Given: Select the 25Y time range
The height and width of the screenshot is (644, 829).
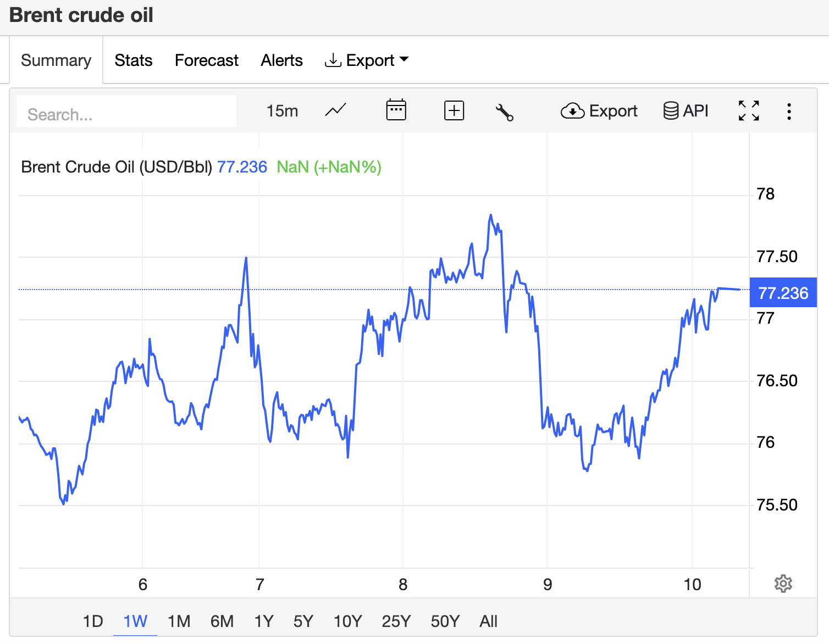Looking at the screenshot, I should (x=396, y=621).
